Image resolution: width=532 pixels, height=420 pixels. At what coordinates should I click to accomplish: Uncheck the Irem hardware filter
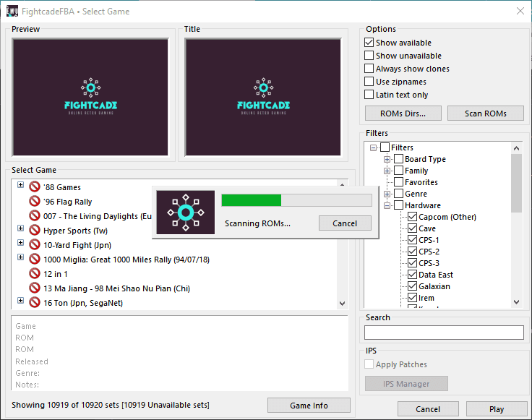click(412, 298)
